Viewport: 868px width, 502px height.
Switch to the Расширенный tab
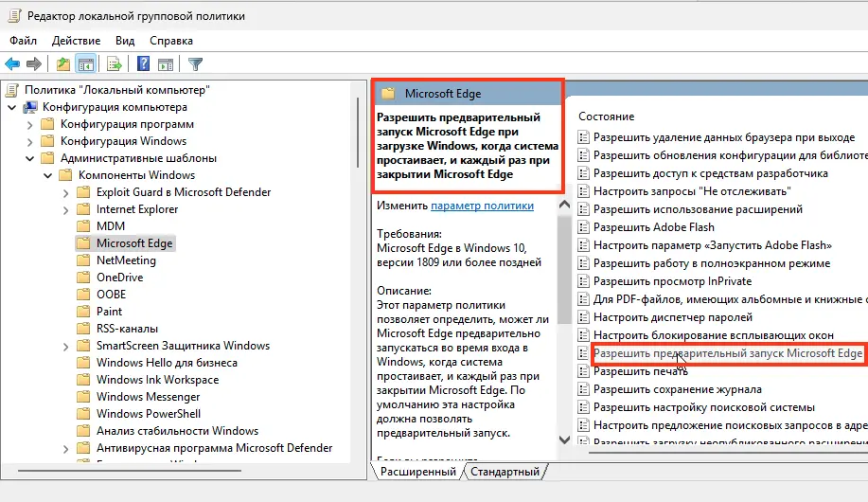tap(418, 472)
